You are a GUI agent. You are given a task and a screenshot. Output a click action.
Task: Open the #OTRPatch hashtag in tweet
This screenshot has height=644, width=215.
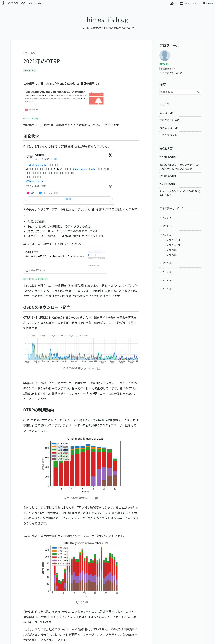pyautogui.click(x=37, y=165)
